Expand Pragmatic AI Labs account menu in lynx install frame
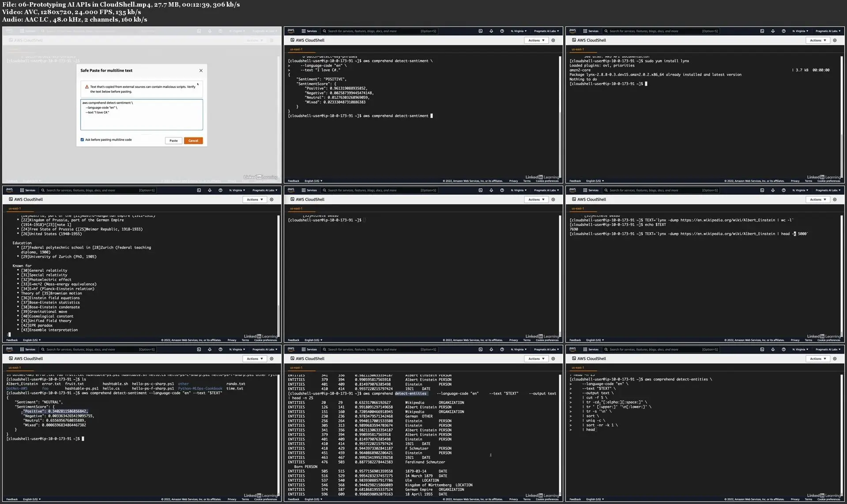This screenshot has width=847, height=504. [x=828, y=31]
